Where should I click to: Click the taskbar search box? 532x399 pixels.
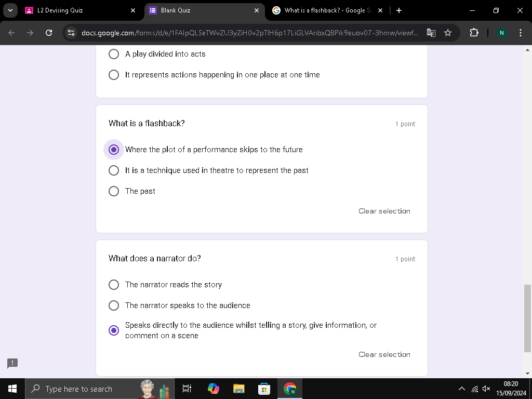(x=100, y=389)
